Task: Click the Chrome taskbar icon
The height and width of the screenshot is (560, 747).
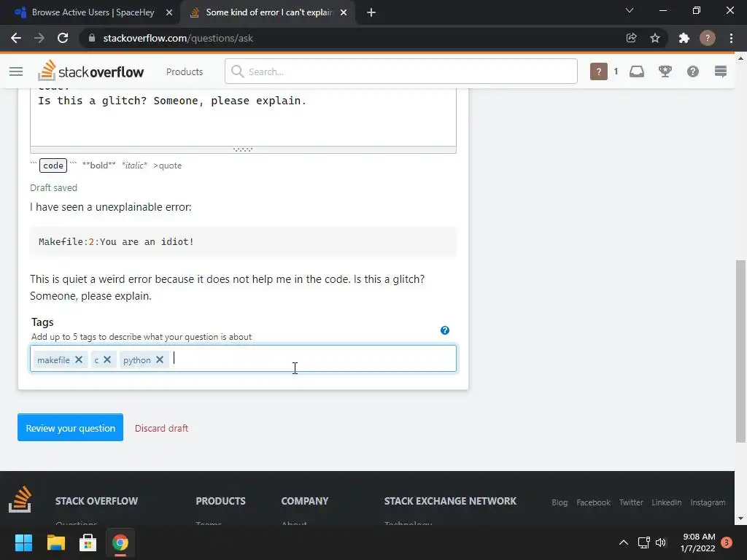Action: click(x=120, y=542)
